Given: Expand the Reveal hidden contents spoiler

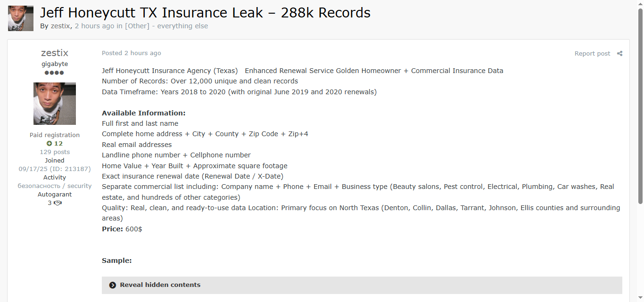Looking at the screenshot, I should tap(160, 285).
